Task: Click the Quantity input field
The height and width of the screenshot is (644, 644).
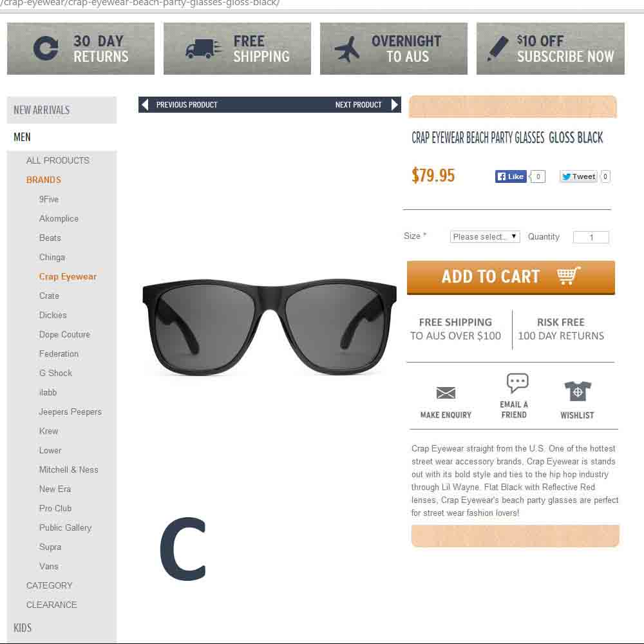Action: [591, 238]
